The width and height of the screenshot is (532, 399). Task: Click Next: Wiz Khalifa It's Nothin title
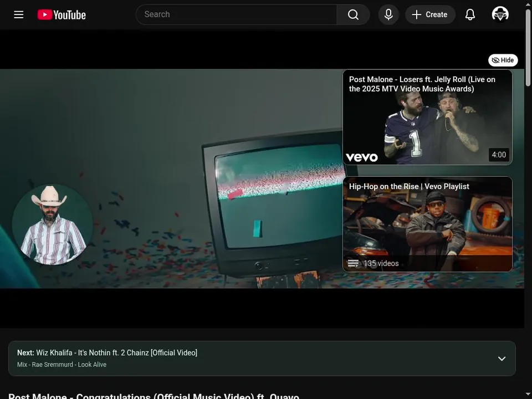107,352
